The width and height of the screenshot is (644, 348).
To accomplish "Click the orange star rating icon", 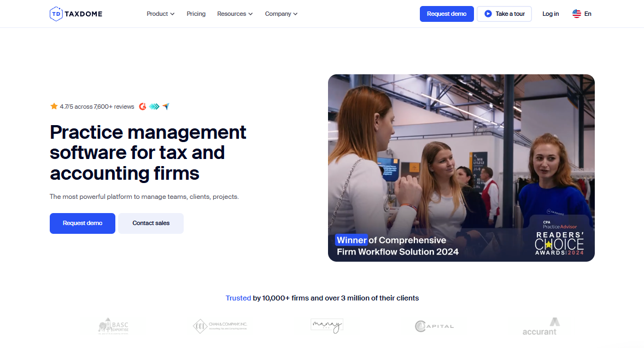I will 54,107.
